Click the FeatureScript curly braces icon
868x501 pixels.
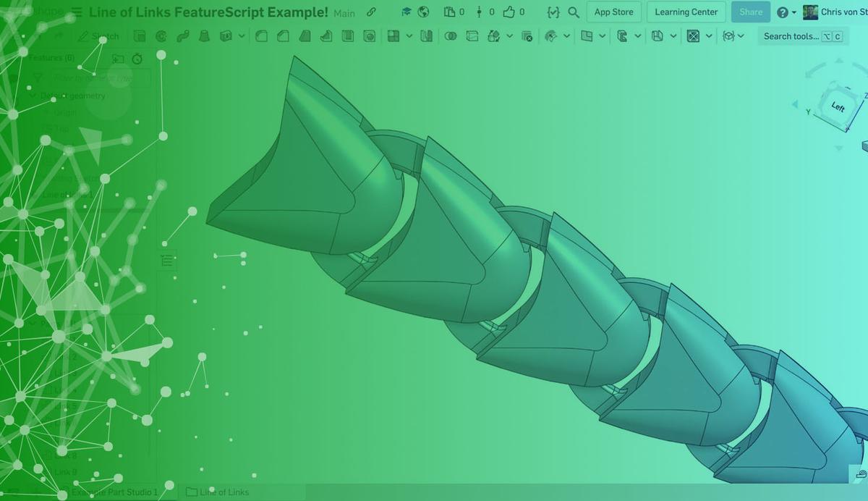(554, 12)
